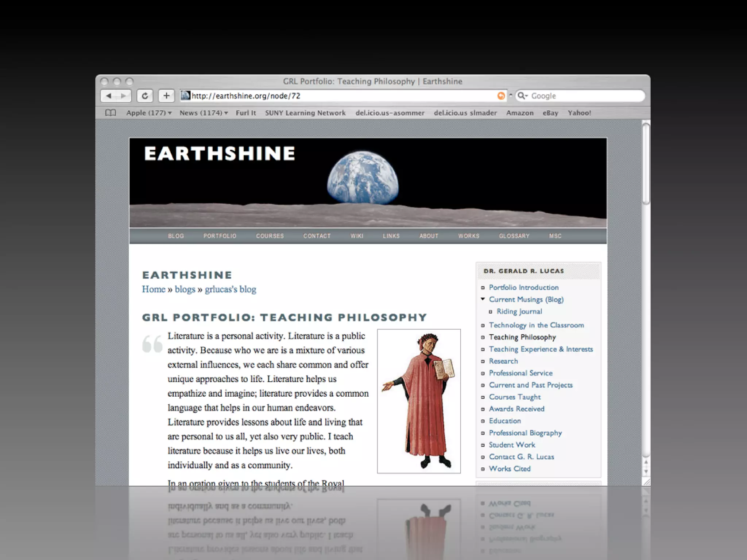This screenshot has width=747, height=560.
Task: Open the bookmarks library book icon
Action: [111, 113]
